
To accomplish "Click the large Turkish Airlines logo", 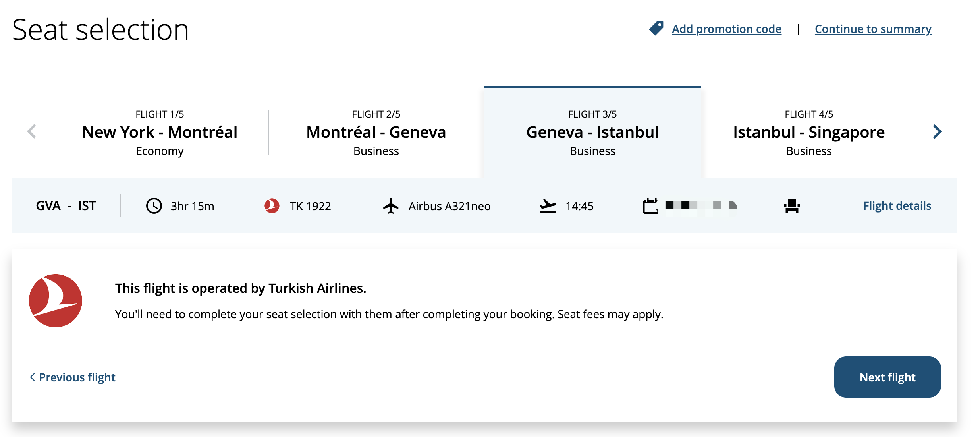I will (56, 301).
